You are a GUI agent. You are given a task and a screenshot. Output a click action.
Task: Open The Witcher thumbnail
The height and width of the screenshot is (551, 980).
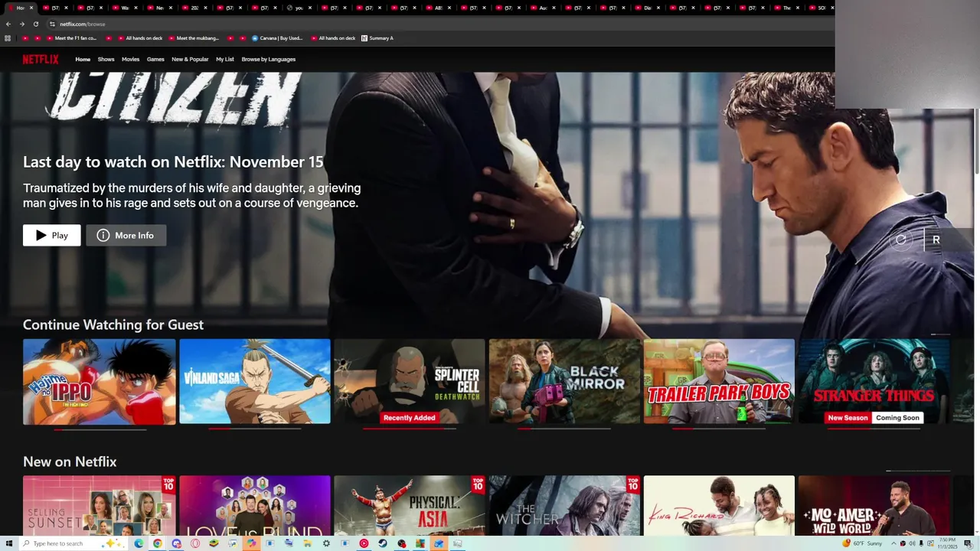(x=564, y=506)
